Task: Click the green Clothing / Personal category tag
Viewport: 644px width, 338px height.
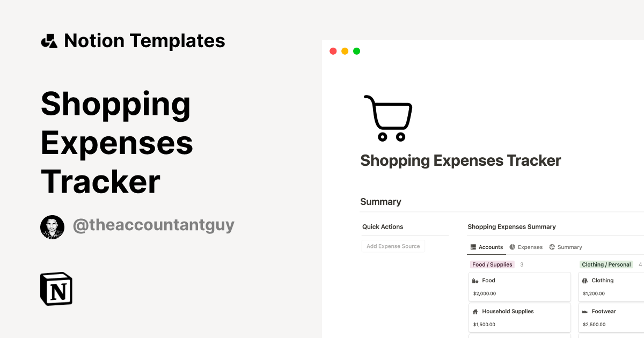Action: point(606,264)
